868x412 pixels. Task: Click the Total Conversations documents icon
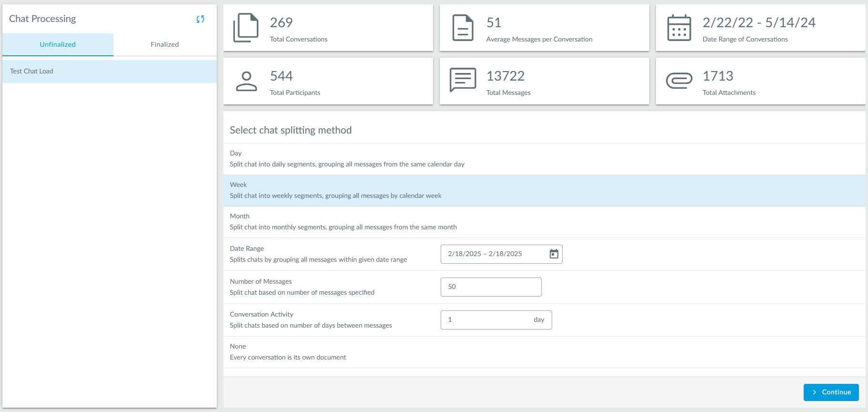(246, 28)
